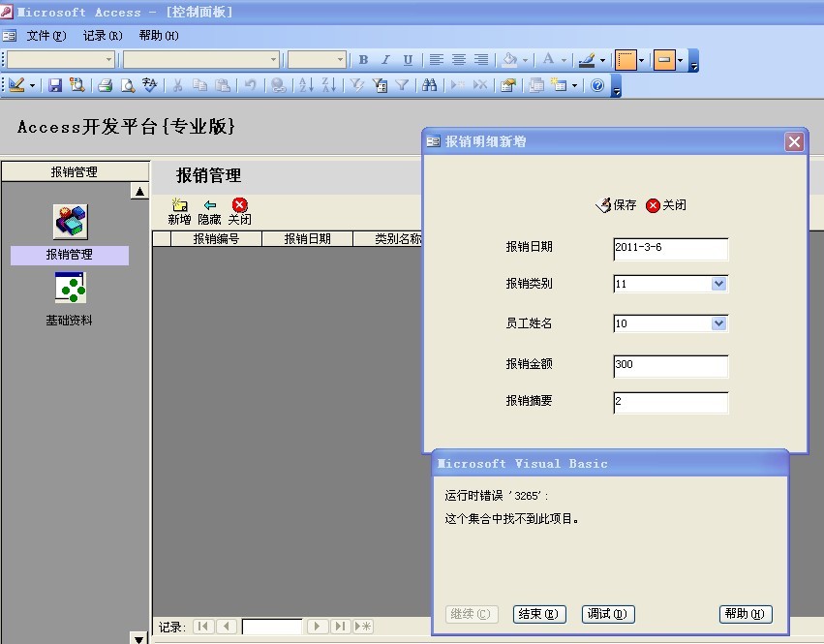This screenshot has height=644, width=824.
Task: Click the 报销金额 input field
Action: [671, 366]
